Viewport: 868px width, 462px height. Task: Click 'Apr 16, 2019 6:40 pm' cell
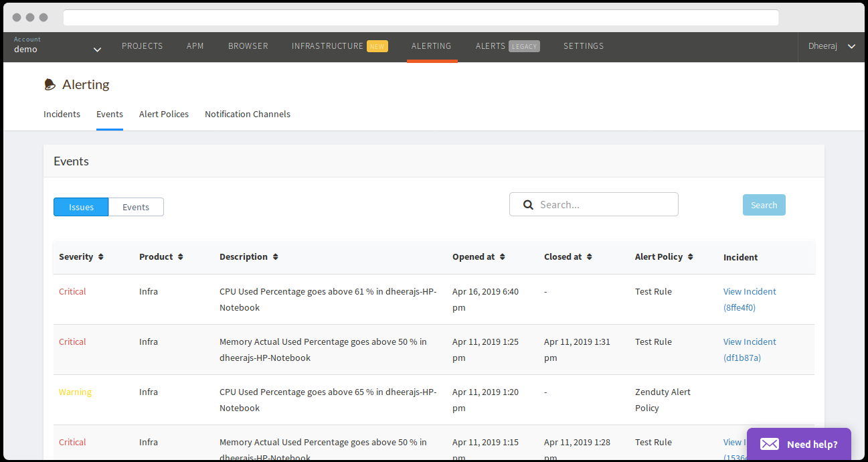point(485,300)
